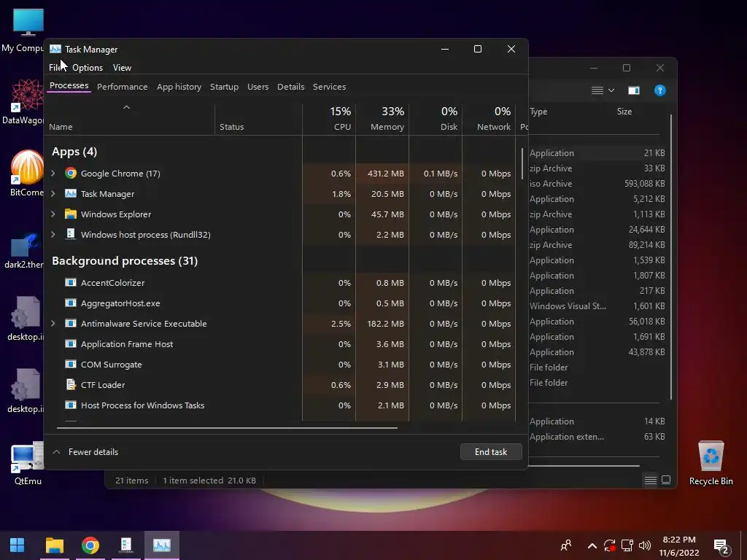Click the Task Manager process row icon
This screenshot has height=560, width=747.
[x=71, y=194]
